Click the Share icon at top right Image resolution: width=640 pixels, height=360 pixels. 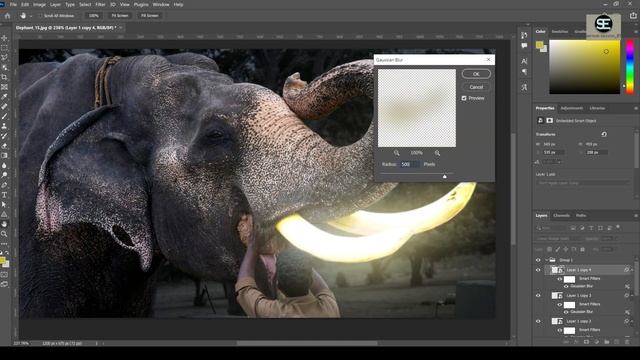point(633,16)
